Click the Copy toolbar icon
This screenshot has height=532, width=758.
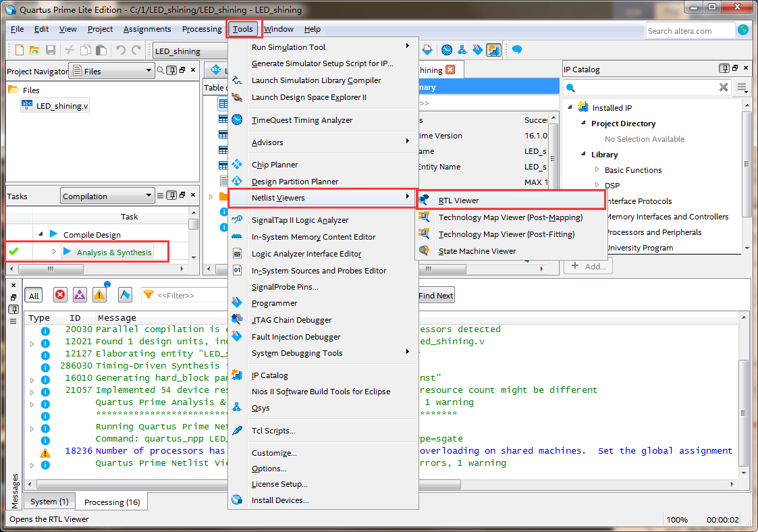click(86, 50)
